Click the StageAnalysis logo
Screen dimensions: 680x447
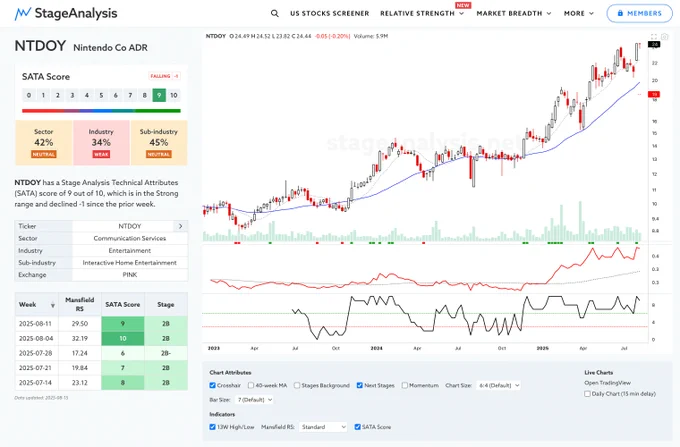(x=66, y=13)
